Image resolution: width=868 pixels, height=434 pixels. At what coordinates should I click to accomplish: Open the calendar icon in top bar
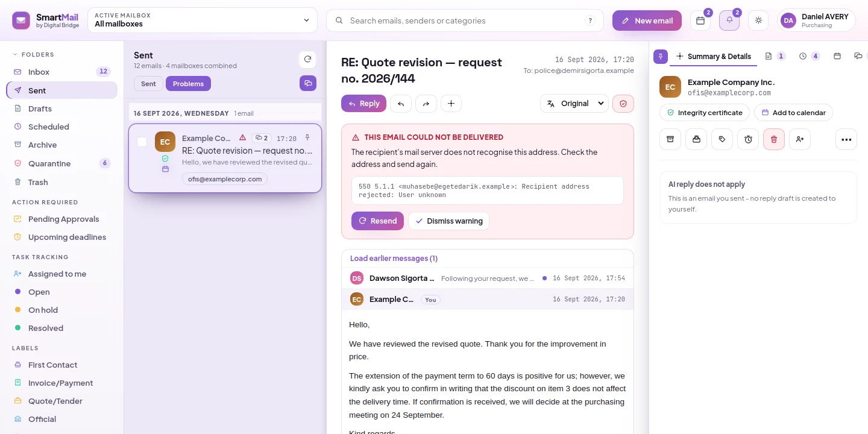[700, 20]
